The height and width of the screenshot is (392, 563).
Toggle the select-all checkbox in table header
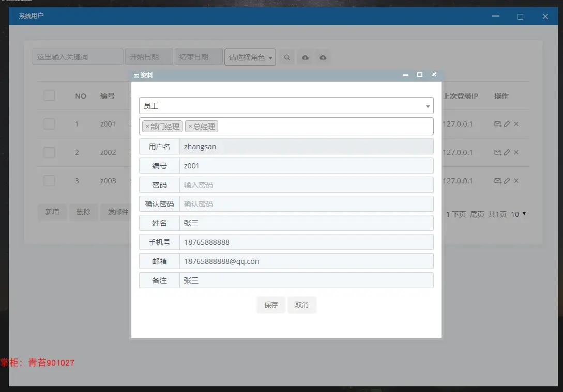click(49, 96)
